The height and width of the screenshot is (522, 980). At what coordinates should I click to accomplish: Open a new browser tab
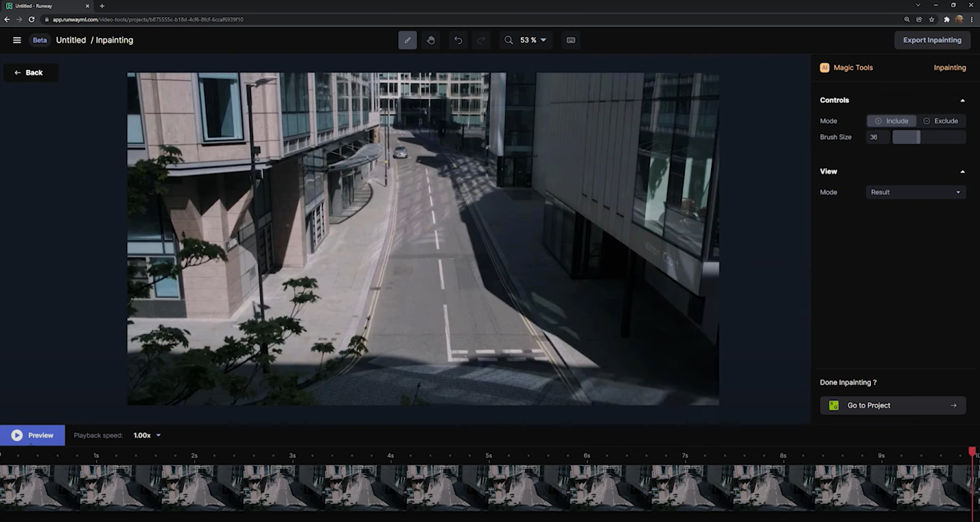tap(102, 6)
